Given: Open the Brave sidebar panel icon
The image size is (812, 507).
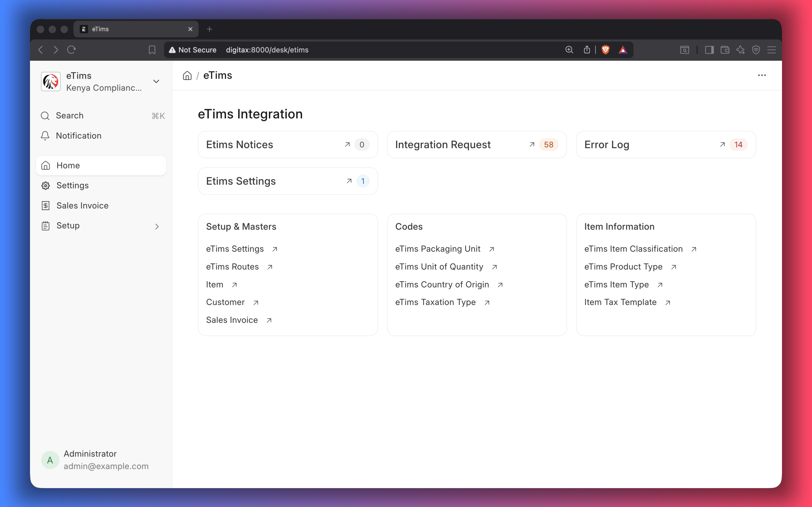Looking at the screenshot, I should (x=709, y=50).
